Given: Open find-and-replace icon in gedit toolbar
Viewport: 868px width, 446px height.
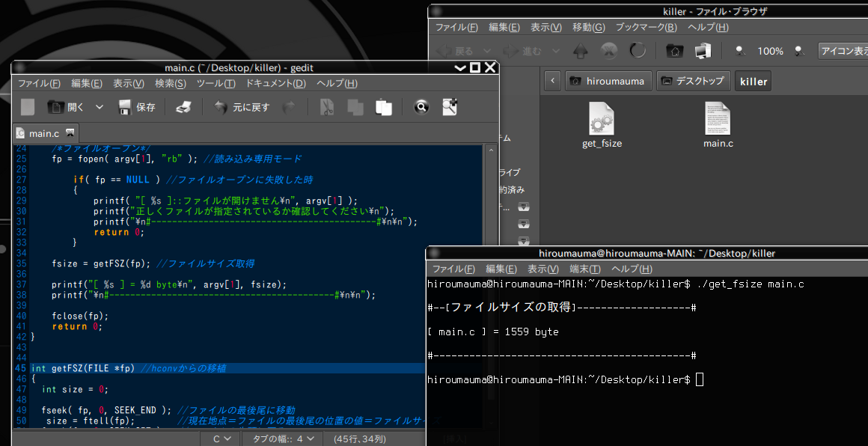Looking at the screenshot, I should [x=450, y=107].
